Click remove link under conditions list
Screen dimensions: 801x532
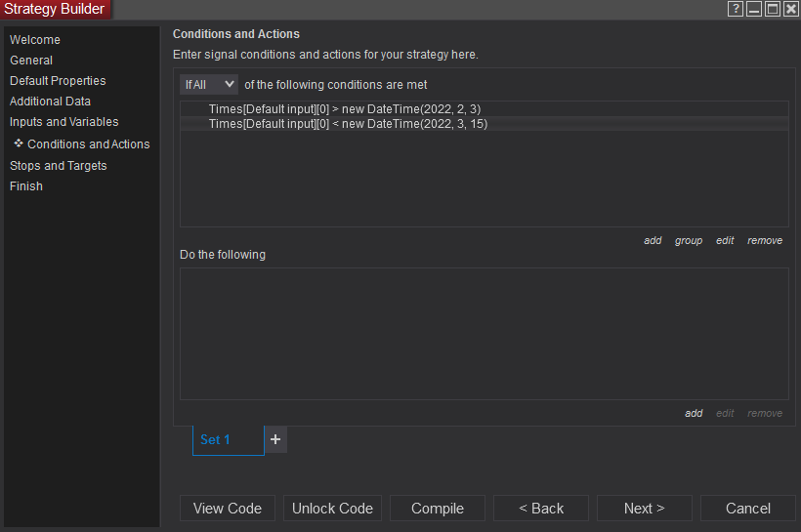click(x=765, y=240)
